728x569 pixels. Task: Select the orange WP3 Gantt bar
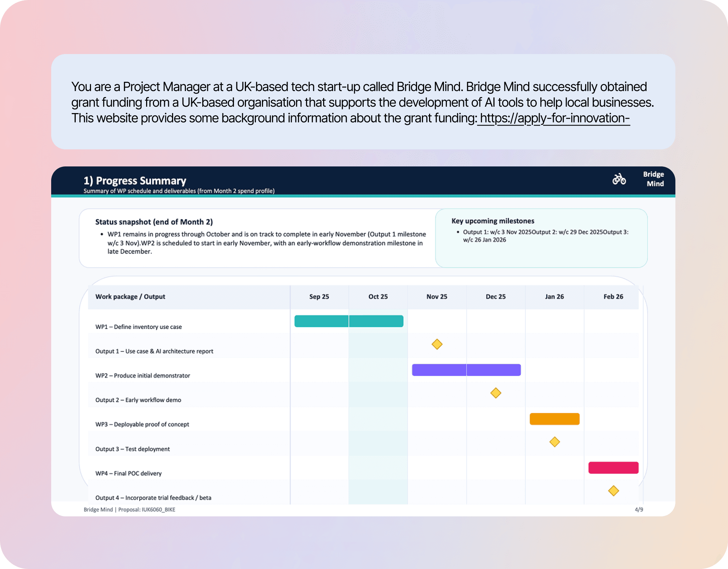pos(555,419)
